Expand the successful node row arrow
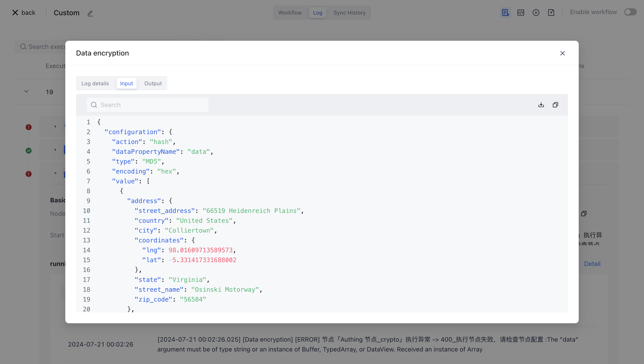This screenshot has width=644, height=364. point(55,150)
